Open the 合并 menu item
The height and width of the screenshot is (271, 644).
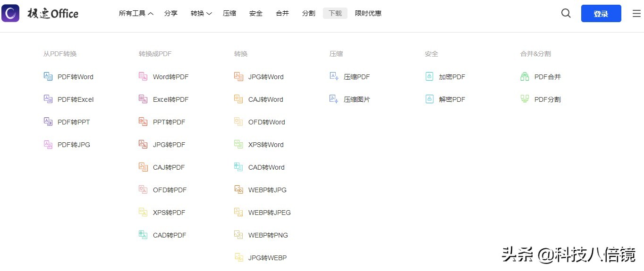click(x=282, y=14)
